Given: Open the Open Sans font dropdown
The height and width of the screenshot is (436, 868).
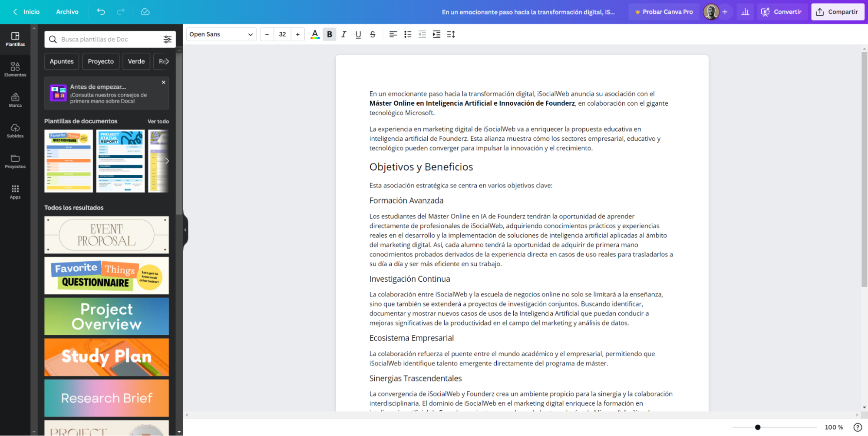Looking at the screenshot, I should [x=221, y=34].
